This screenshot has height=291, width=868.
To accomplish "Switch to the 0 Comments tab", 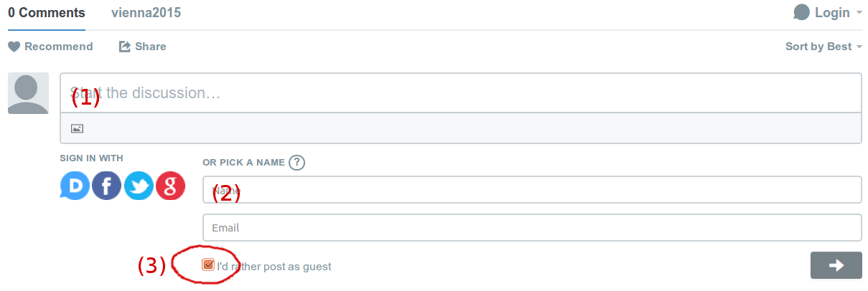I will pyautogui.click(x=47, y=13).
